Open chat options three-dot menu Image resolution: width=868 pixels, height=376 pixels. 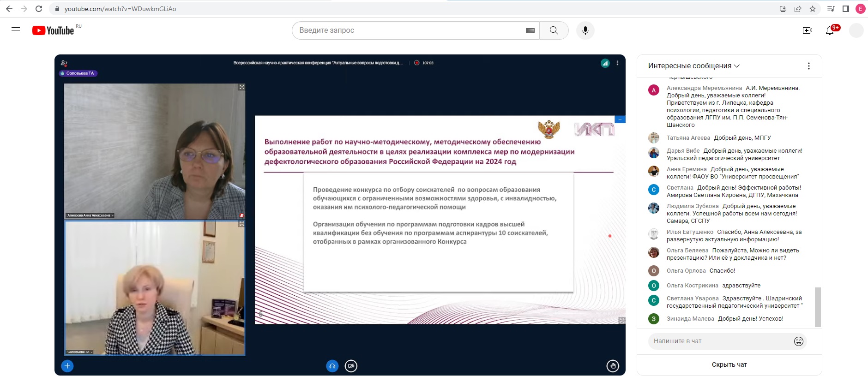[809, 66]
